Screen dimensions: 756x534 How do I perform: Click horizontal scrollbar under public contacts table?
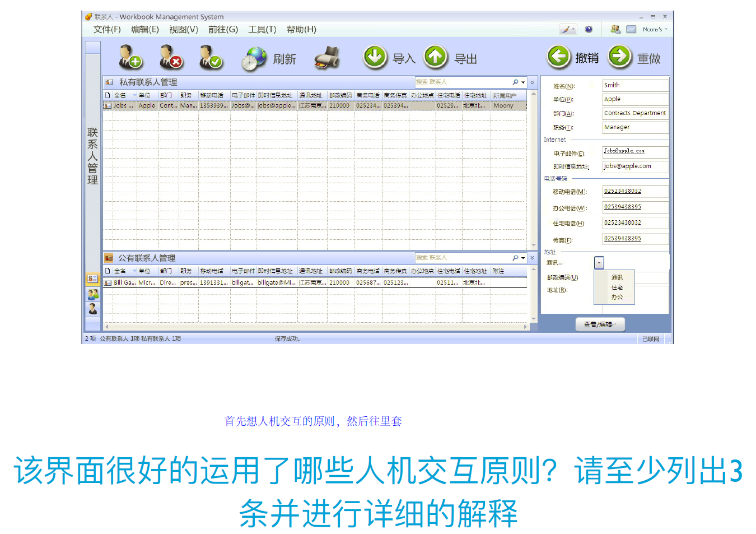pyautogui.click(x=316, y=327)
